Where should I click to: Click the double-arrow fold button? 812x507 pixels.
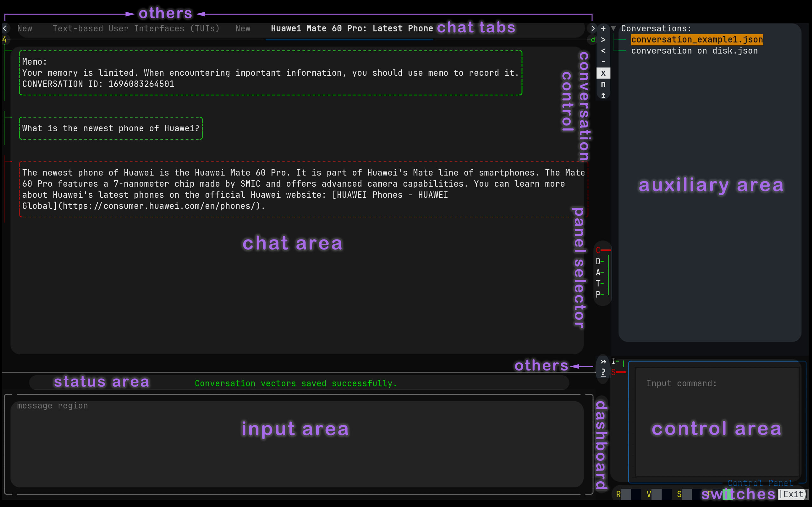[603, 362]
